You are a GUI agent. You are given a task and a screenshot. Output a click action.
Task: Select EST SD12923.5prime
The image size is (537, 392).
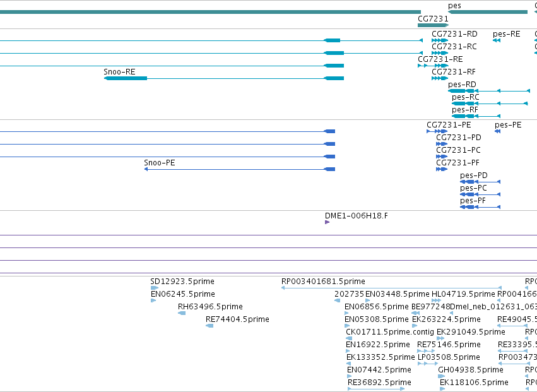tap(182, 282)
